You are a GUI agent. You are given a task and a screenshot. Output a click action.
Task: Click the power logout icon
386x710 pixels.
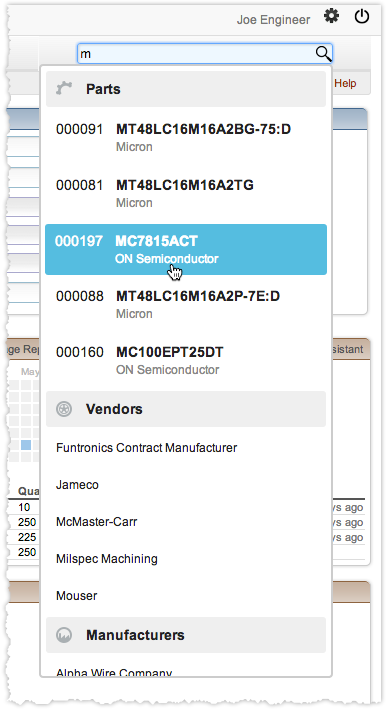[362, 17]
